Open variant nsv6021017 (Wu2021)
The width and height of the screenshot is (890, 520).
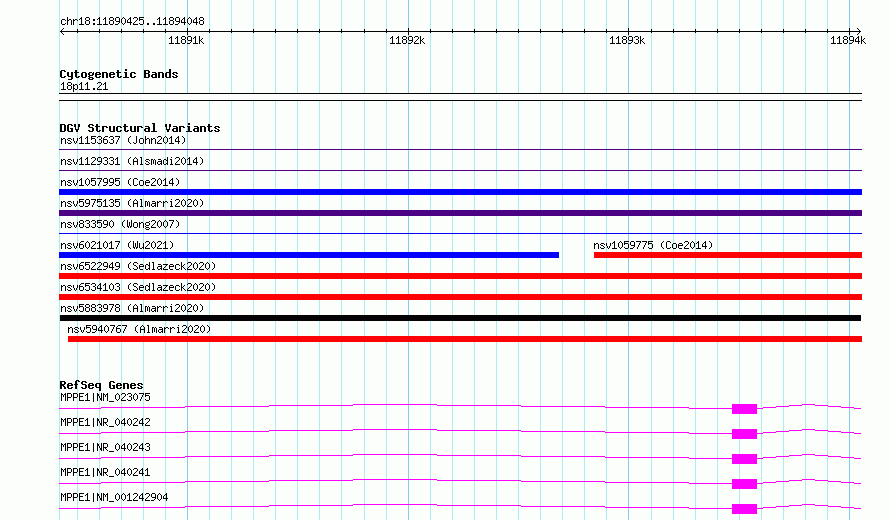(117, 245)
